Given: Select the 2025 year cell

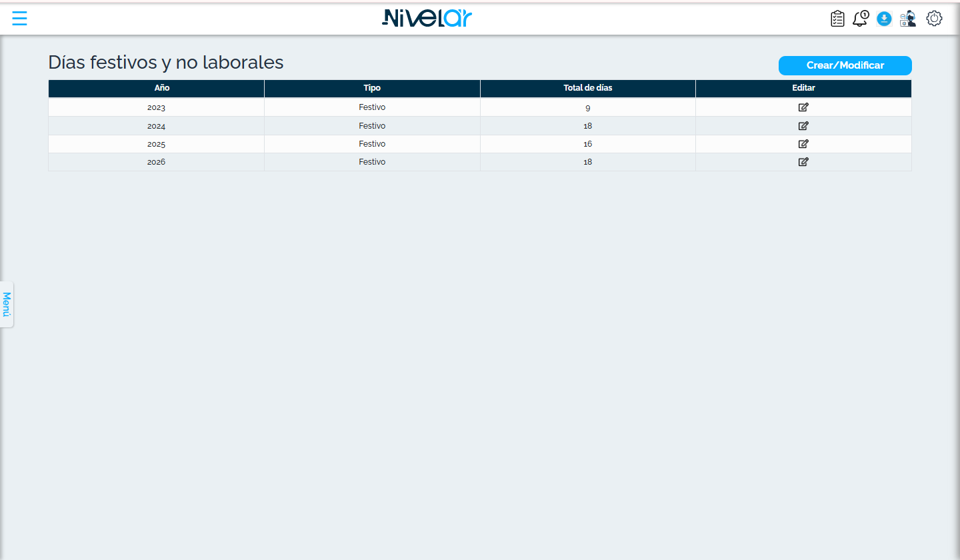Looking at the screenshot, I should [x=156, y=144].
